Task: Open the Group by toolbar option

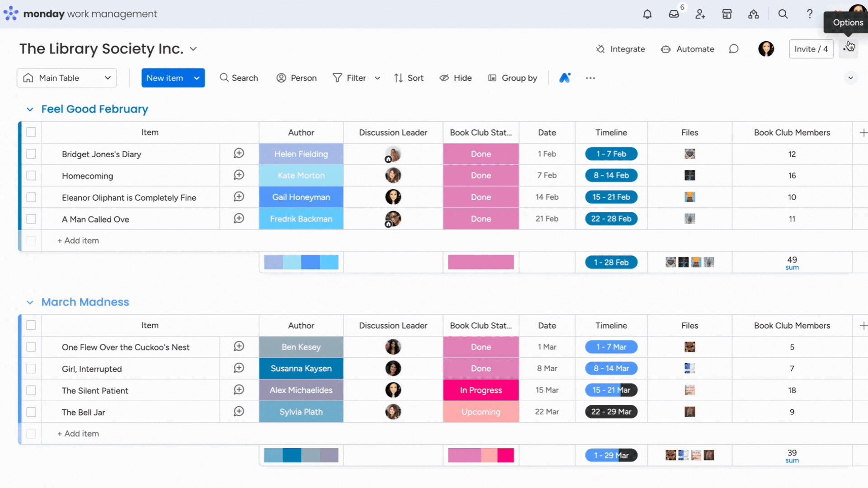Action: click(x=513, y=78)
